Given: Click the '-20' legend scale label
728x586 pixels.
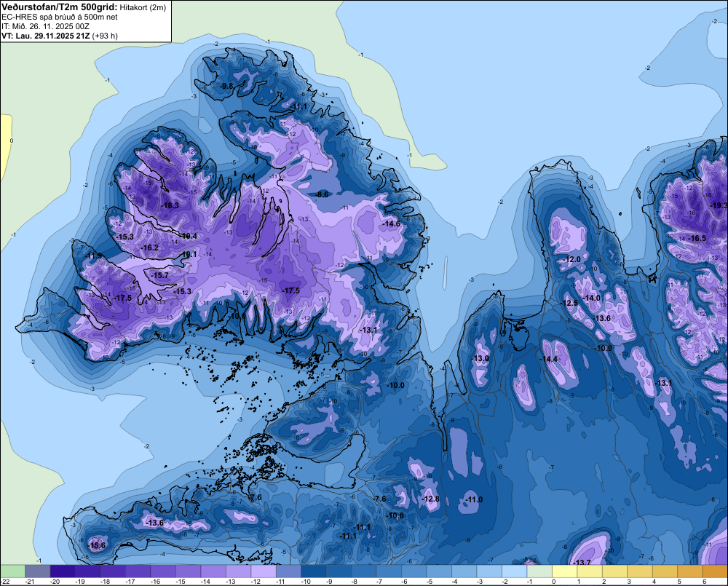Looking at the screenshot, I should click(56, 582).
